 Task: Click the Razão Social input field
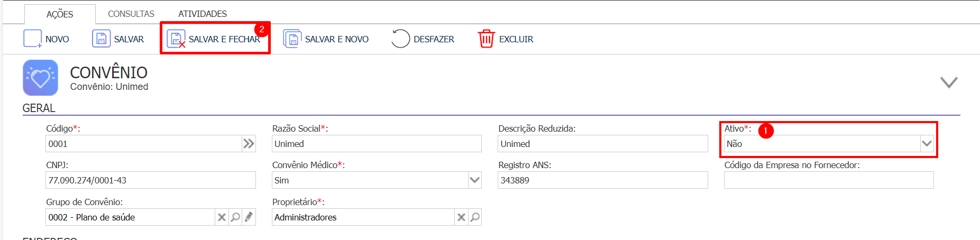(x=377, y=144)
